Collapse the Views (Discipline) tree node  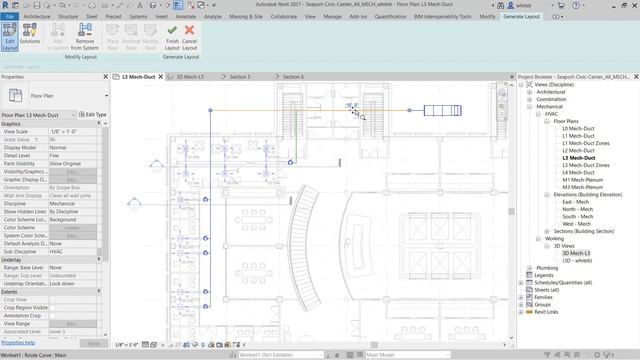coord(521,84)
